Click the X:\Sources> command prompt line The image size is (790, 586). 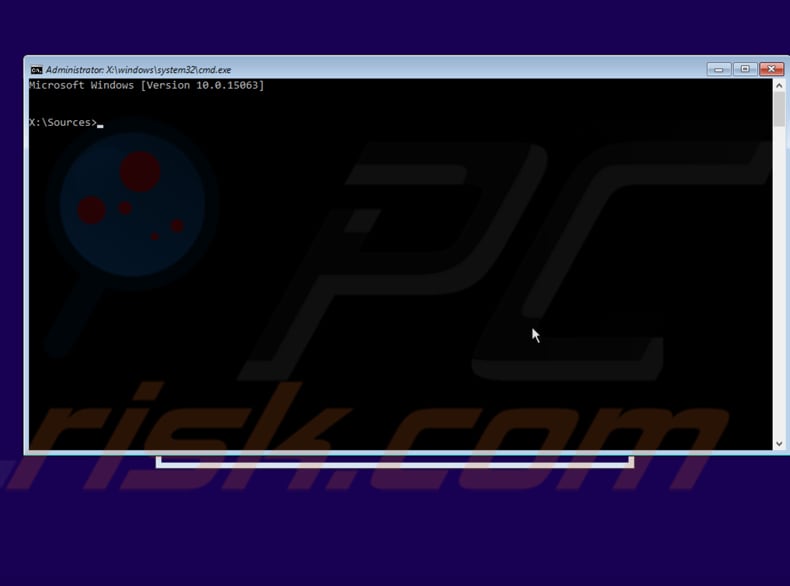click(65, 122)
